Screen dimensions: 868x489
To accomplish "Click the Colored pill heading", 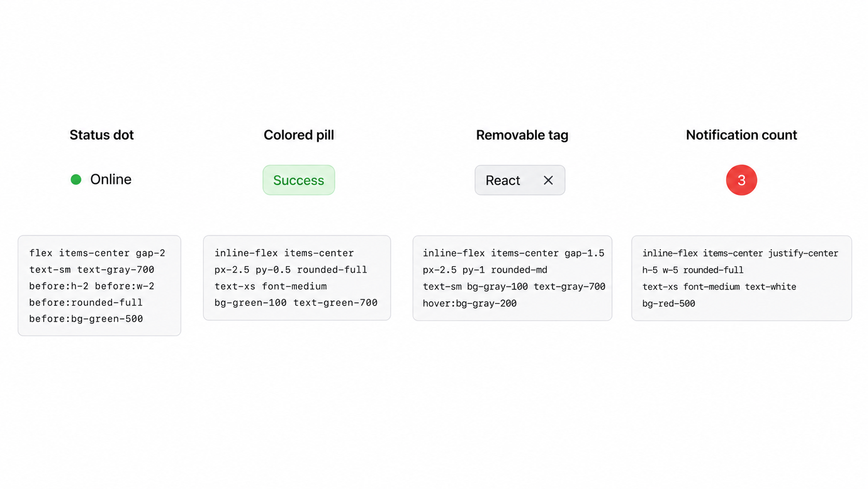I will point(299,135).
